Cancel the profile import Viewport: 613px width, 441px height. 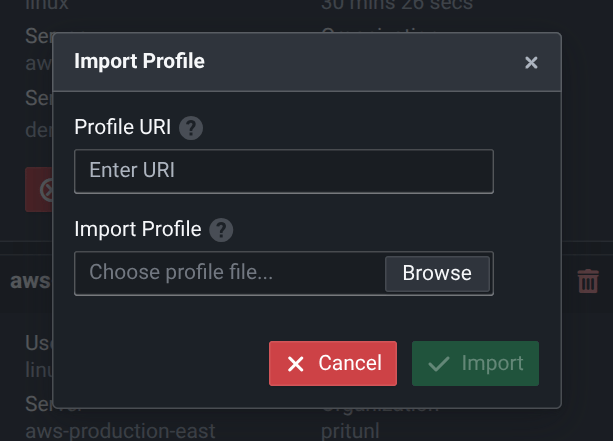point(333,364)
